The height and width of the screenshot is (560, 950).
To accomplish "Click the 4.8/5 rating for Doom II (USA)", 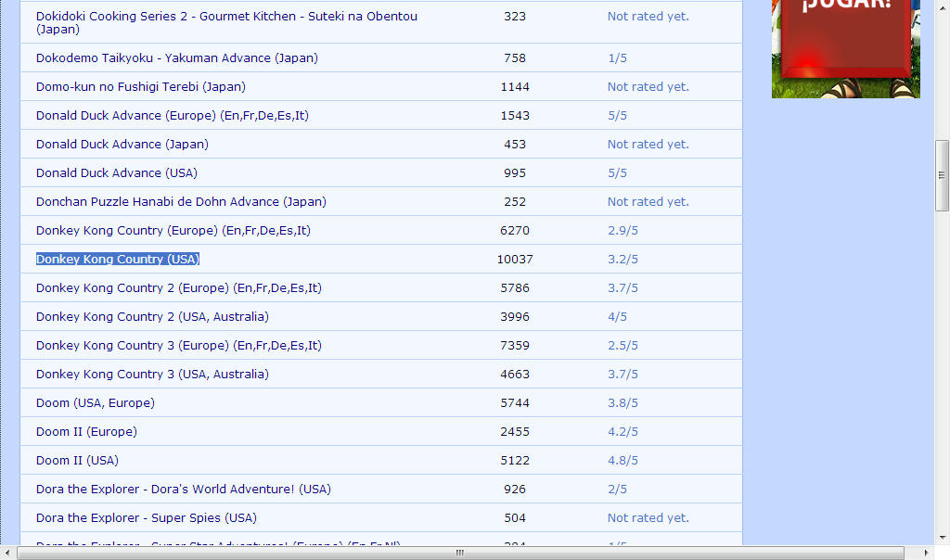I will point(623,461).
